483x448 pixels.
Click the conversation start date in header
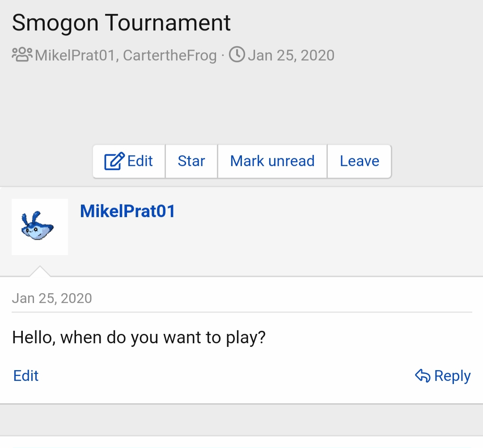pyautogui.click(x=291, y=55)
